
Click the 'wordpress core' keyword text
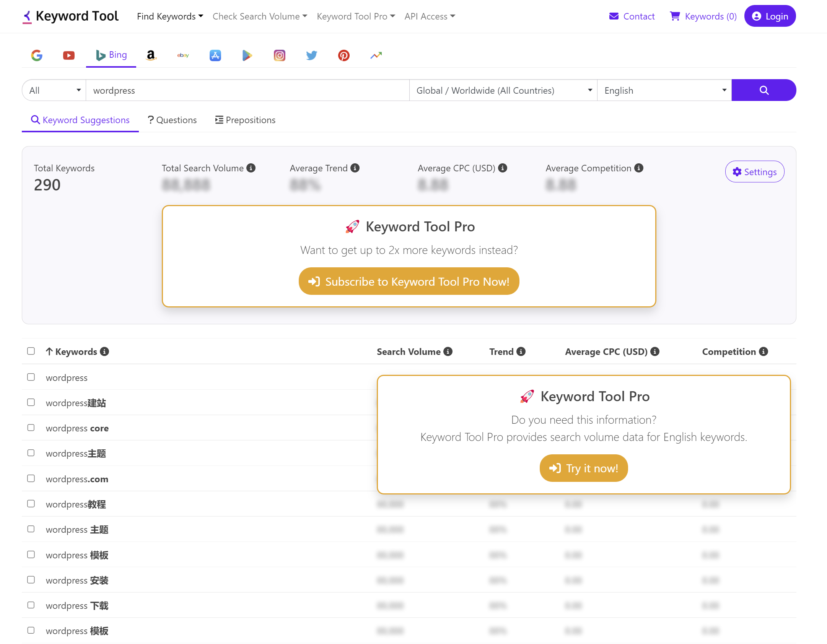tap(77, 428)
